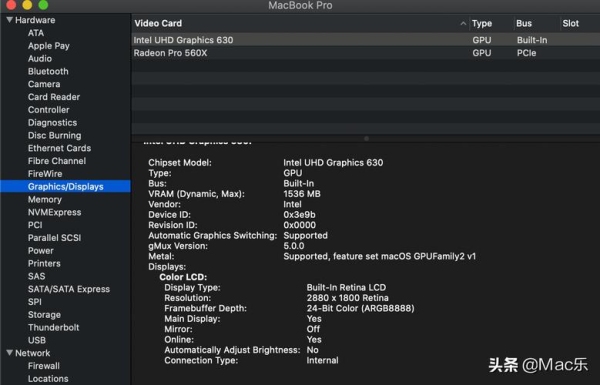Image resolution: width=600 pixels, height=385 pixels.
Task: Toggle the Video Card sort arrow
Action: 463,23
